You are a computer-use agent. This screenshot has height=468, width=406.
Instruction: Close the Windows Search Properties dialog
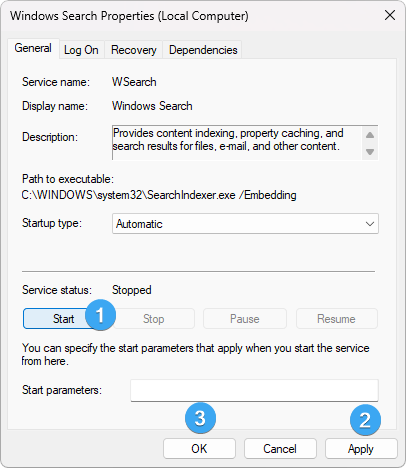point(390,15)
